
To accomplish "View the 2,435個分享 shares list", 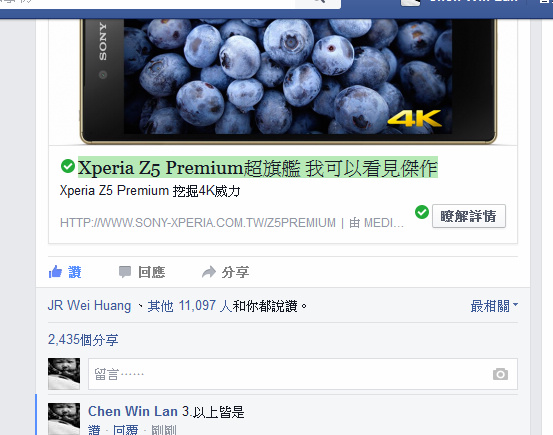I will [x=83, y=340].
